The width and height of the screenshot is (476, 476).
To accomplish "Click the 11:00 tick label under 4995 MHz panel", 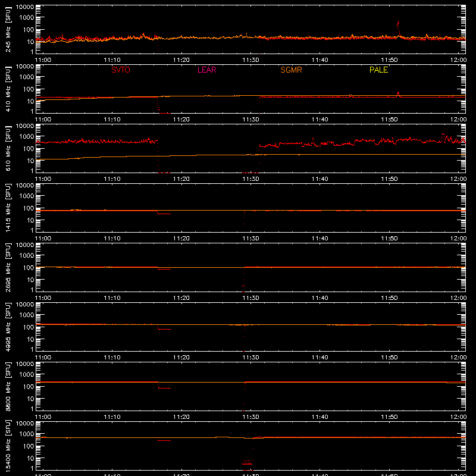I will 43,358.
